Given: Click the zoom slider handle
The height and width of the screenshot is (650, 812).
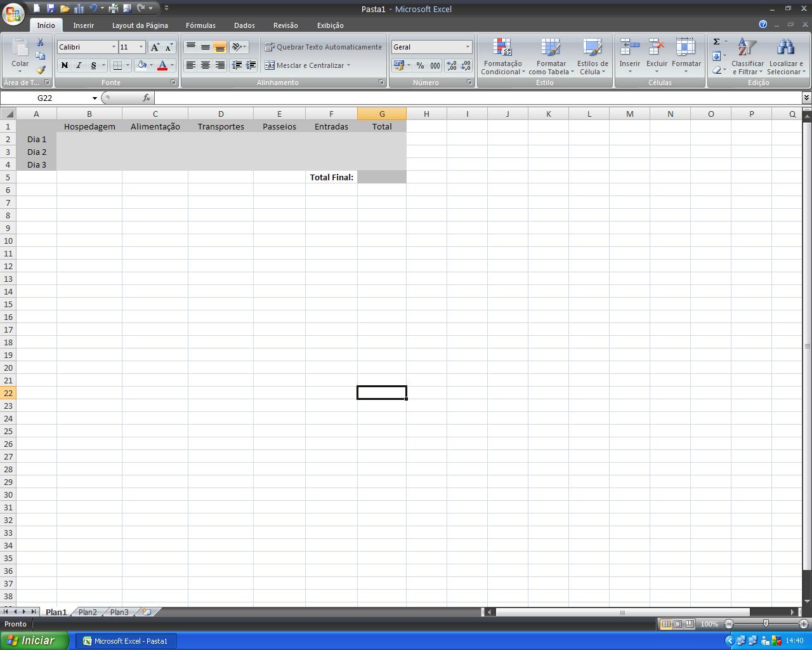Looking at the screenshot, I should 766,624.
